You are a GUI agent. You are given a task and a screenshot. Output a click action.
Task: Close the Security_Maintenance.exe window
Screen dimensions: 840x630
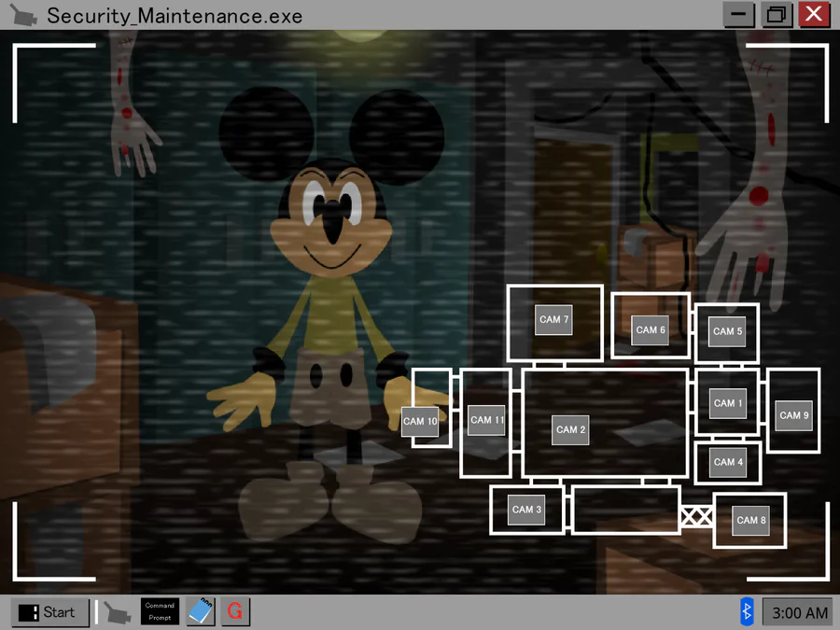[x=814, y=14]
